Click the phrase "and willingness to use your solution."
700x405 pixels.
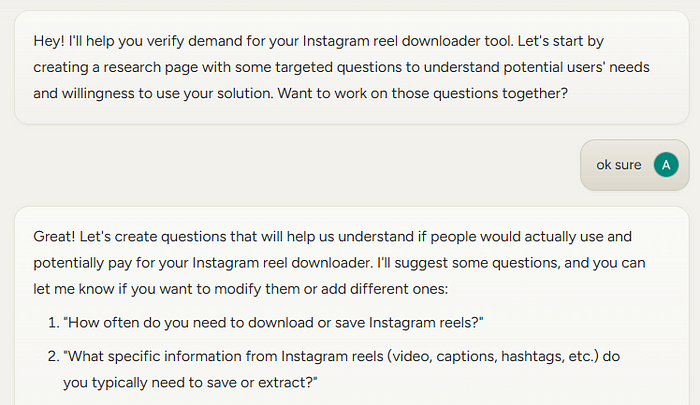tap(154, 93)
